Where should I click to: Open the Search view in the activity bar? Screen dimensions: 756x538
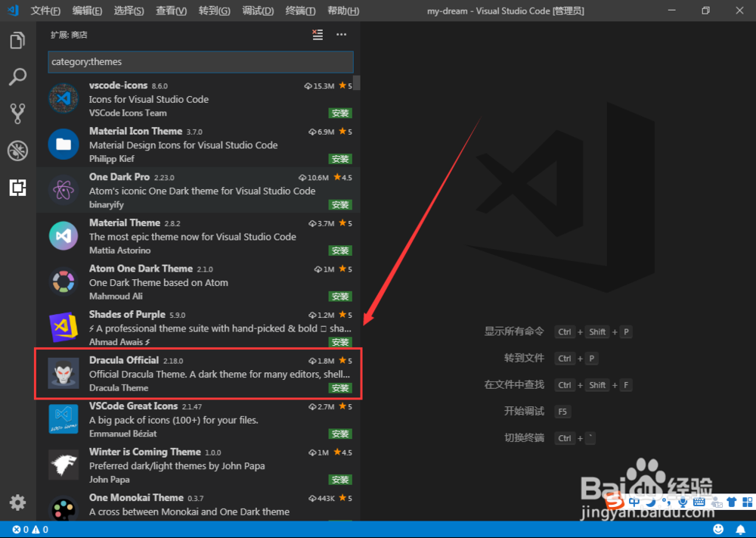[x=17, y=76]
